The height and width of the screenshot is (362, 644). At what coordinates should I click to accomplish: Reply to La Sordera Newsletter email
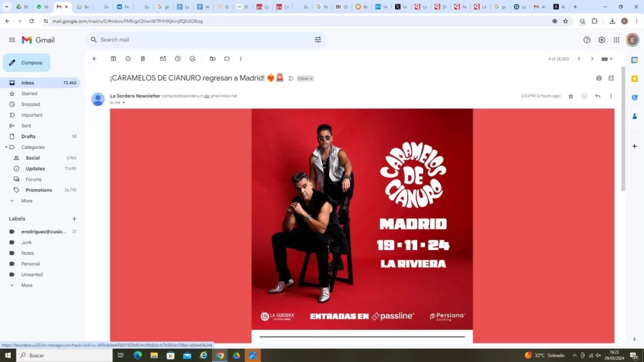point(598,96)
